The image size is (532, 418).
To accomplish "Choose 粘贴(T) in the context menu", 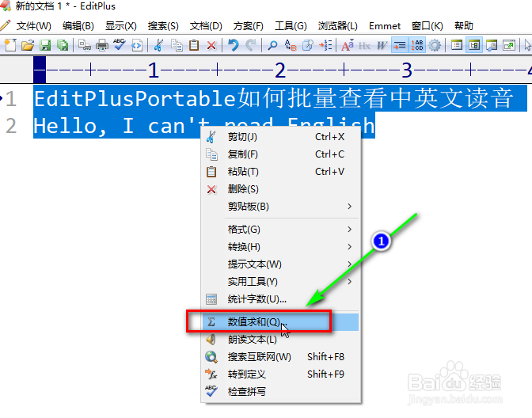I will click(x=280, y=172).
